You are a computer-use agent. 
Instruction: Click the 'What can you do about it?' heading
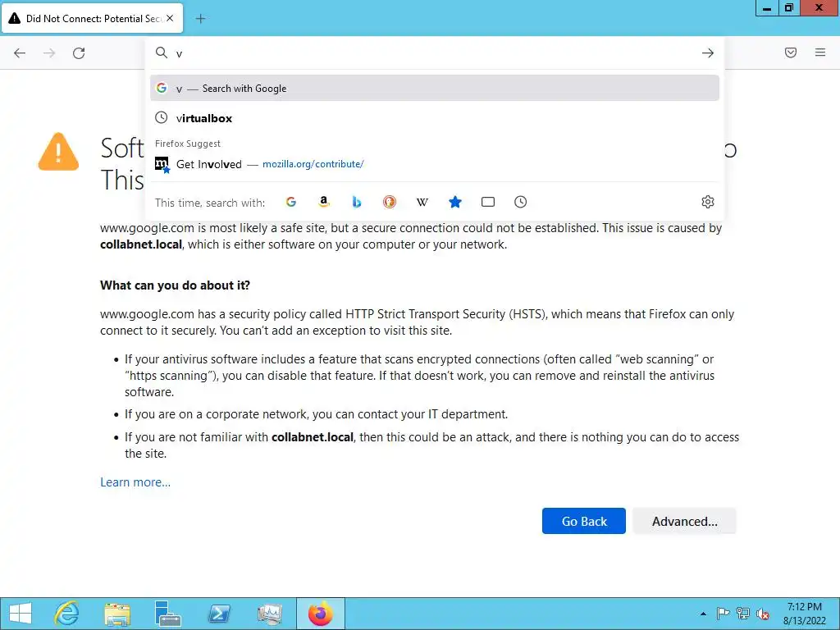176,285
